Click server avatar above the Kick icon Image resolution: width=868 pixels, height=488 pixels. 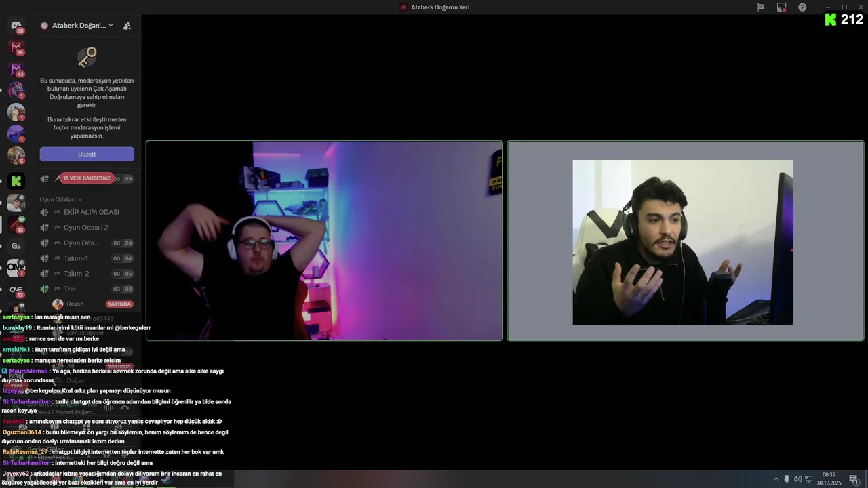click(16, 156)
